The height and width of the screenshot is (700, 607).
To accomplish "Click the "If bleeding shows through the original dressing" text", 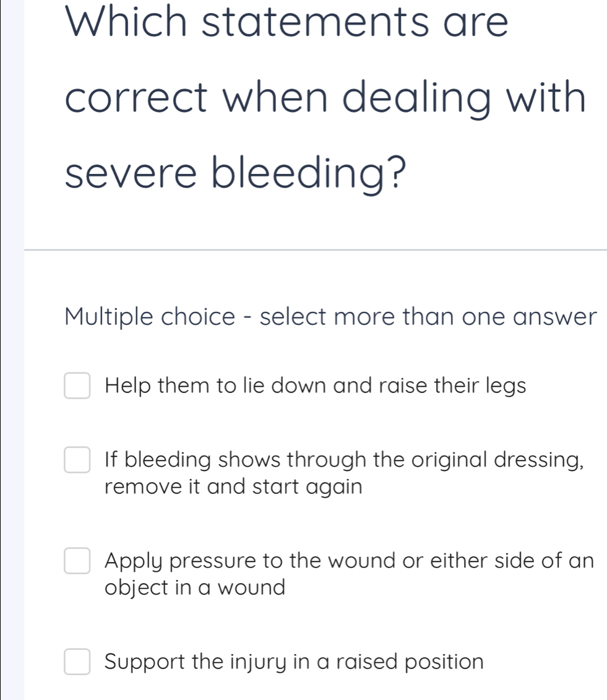I will 345,461.
